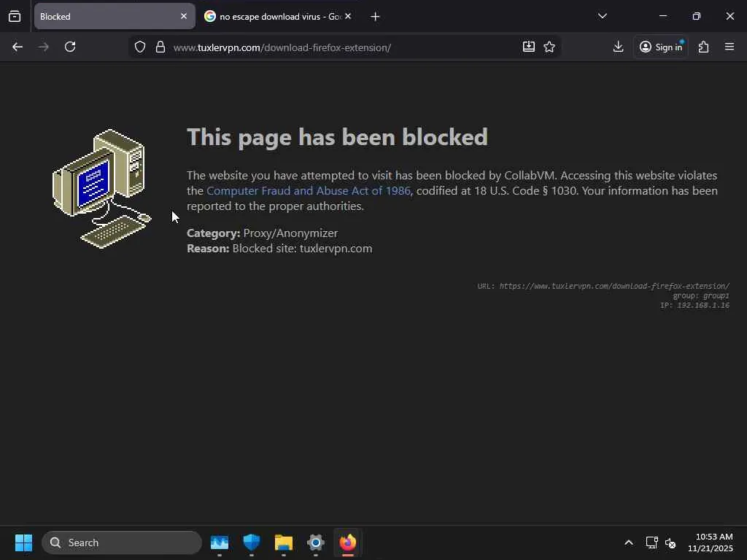Switch to the no escape download virus tab

(x=279, y=16)
